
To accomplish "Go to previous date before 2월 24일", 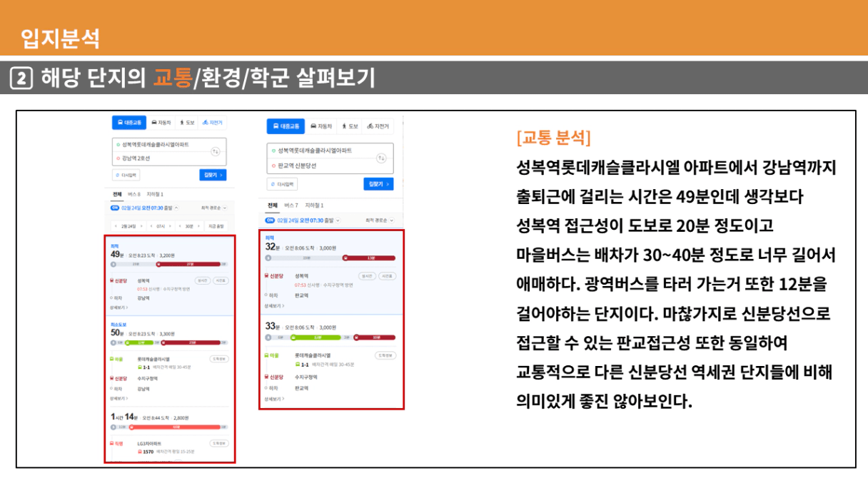I will click(116, 226).
